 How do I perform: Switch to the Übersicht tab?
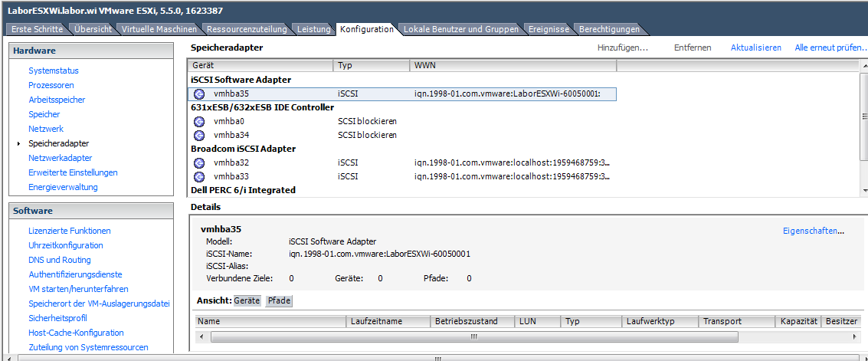click(x=93, y=29)
